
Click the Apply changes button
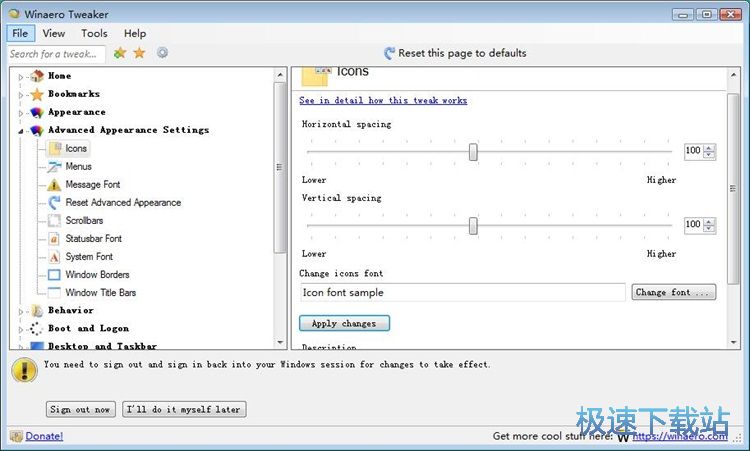344,323
